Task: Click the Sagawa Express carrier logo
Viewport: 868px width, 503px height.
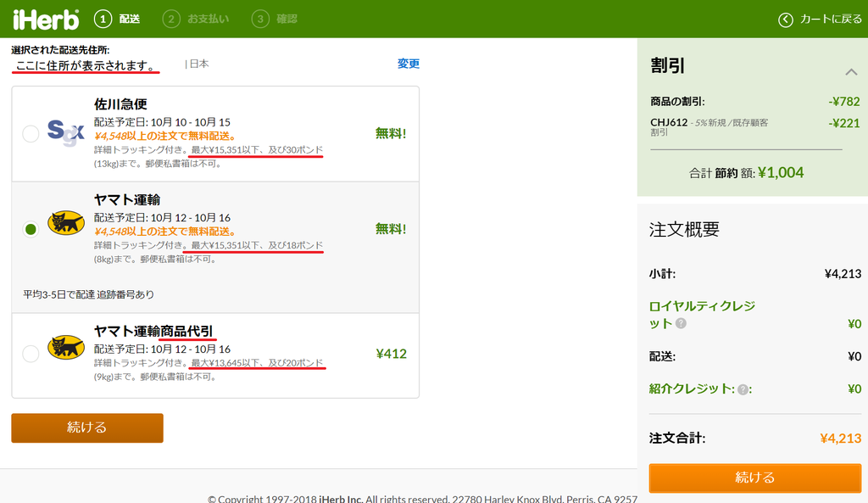Action: coord(65,133)
